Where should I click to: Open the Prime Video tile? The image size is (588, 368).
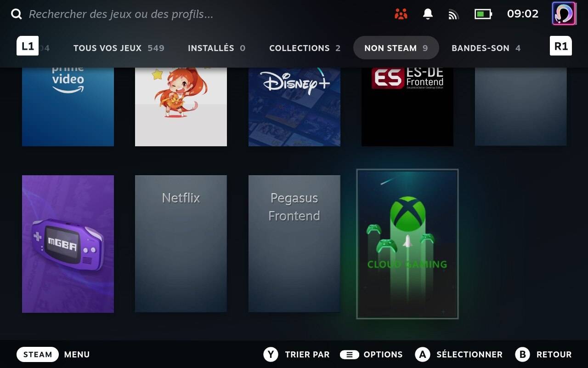click(68, 107)
